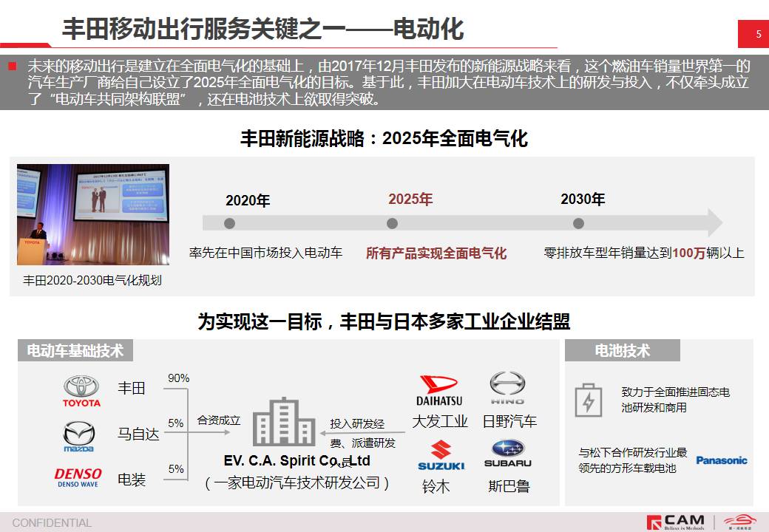Screen dimensions: 769x532
Task: Select the 丰田 label beside the Toyota logo
Action: pos(132,388)
